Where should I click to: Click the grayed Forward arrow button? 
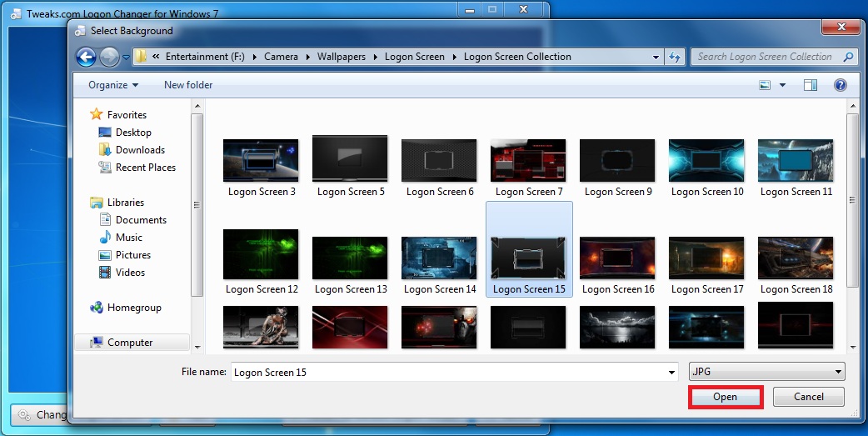[x=109, y=57]
